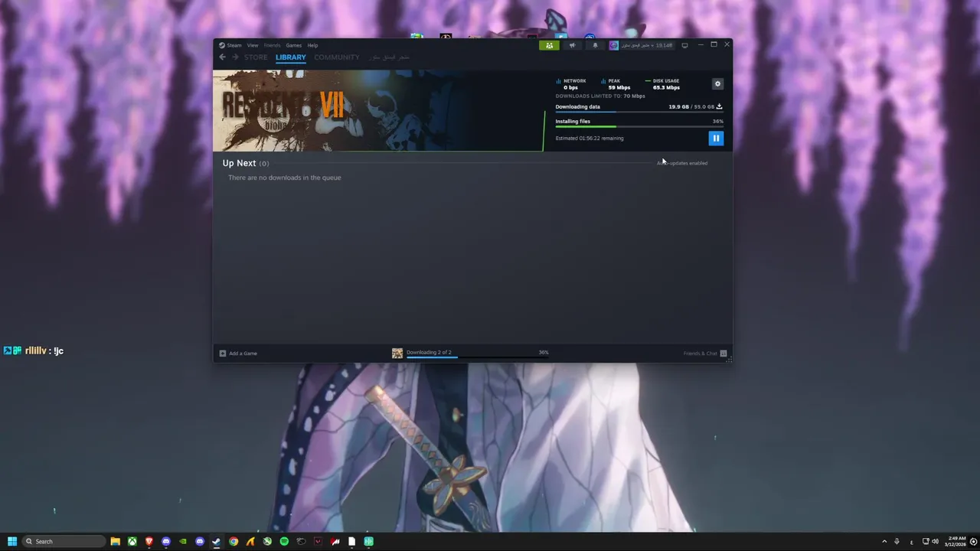Open the Friends menu
The height and width of the screenshot is (551, 980).
coord(273,45)
